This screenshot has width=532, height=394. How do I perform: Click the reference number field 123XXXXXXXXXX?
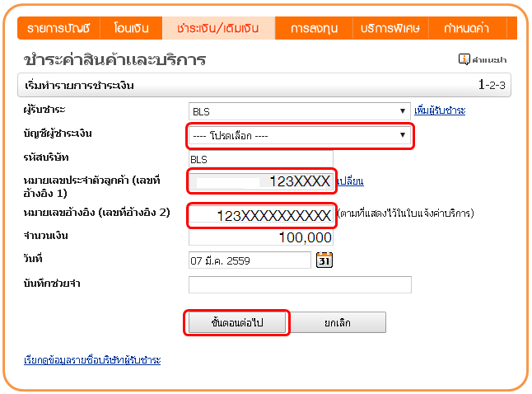[261, 215]
